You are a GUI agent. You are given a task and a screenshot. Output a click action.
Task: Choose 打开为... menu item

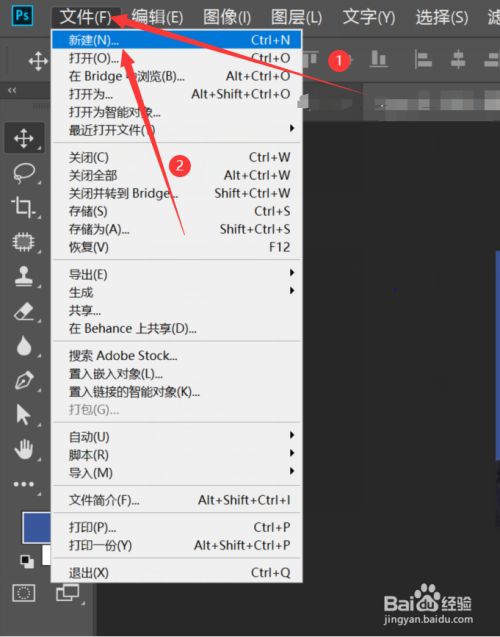(177, 94)
